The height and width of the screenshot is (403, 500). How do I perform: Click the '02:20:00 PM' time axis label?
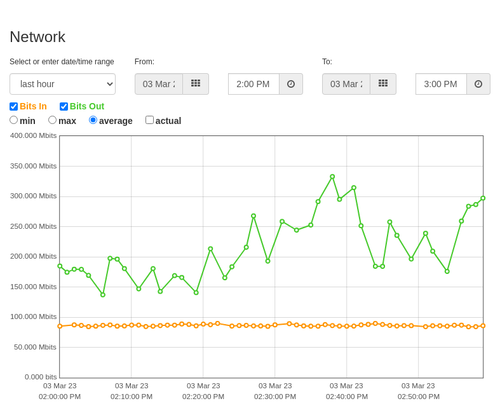(x=203, y=397)
